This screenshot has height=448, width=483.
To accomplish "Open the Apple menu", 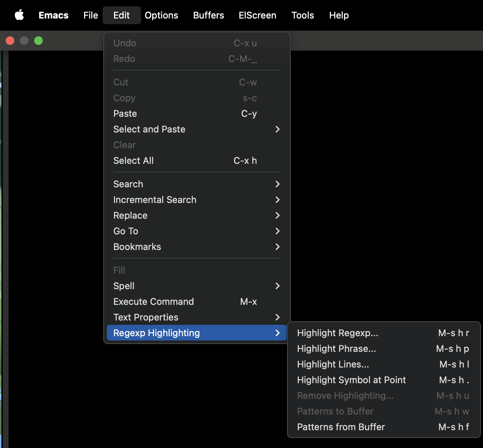I will [x=19, y=15].
